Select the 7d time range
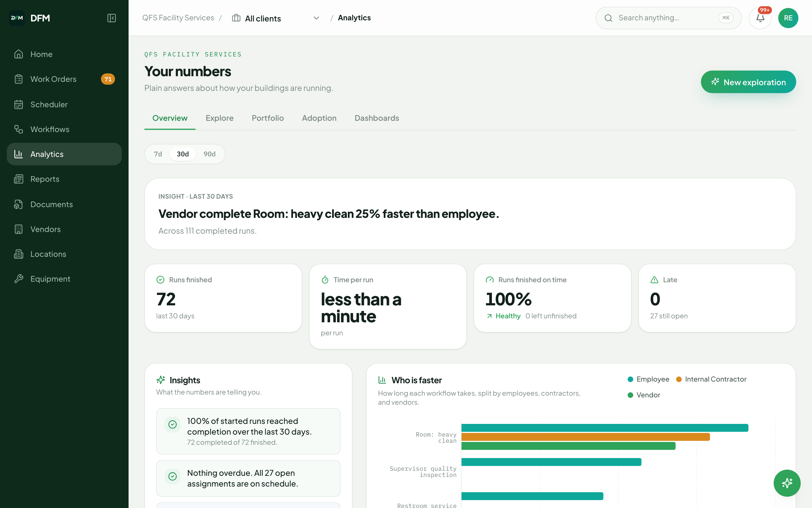The width and height of the screenshot is (812, 508). tap(158, 154)
